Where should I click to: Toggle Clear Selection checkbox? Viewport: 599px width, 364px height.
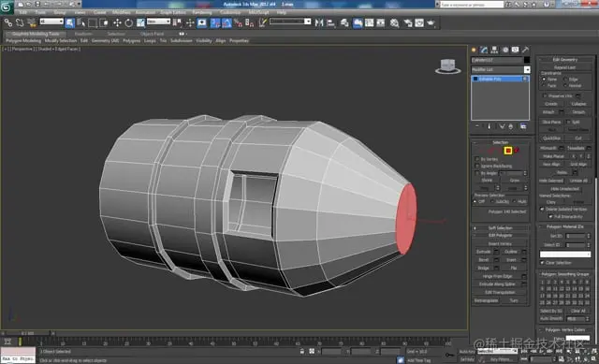click(542, 263)
